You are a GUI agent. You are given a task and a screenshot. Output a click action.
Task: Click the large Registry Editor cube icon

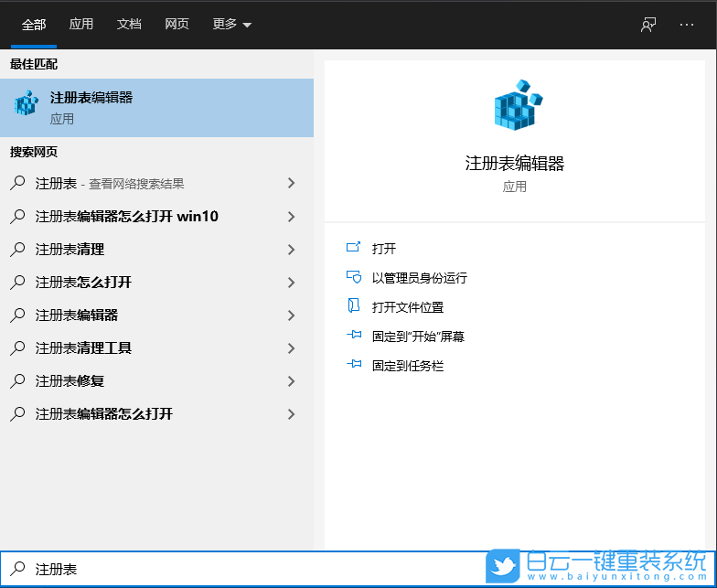pyautogui.click(x=518, y=105)
